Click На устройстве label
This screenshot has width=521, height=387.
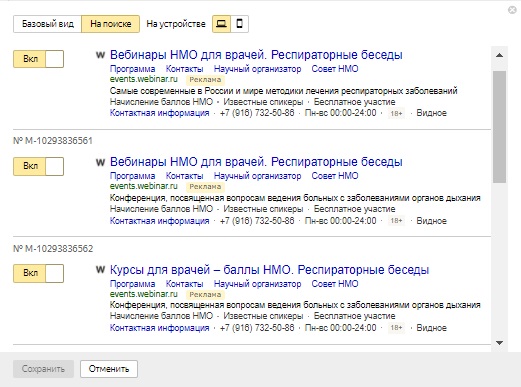click(176, 24)
